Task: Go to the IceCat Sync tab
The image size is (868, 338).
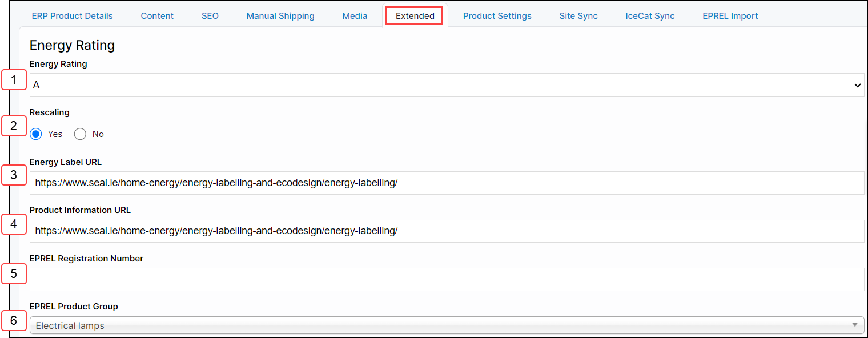Action: pyautogui.click(x=650, y=16)
